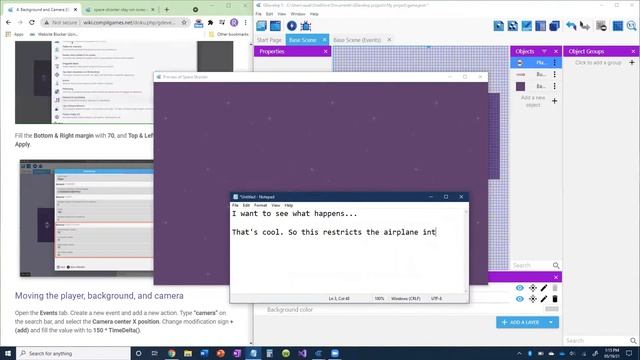
Task: Open Notepad Format menu
Action: click(x=260, y=205)
